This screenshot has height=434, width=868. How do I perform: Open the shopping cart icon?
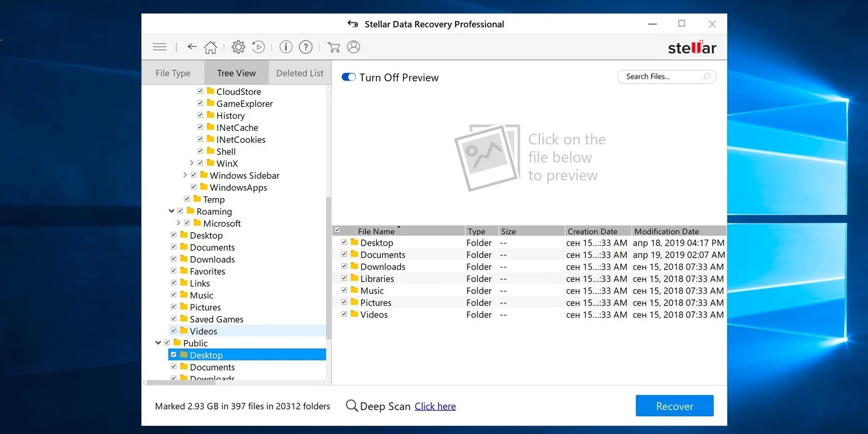[x=334, y=47]
